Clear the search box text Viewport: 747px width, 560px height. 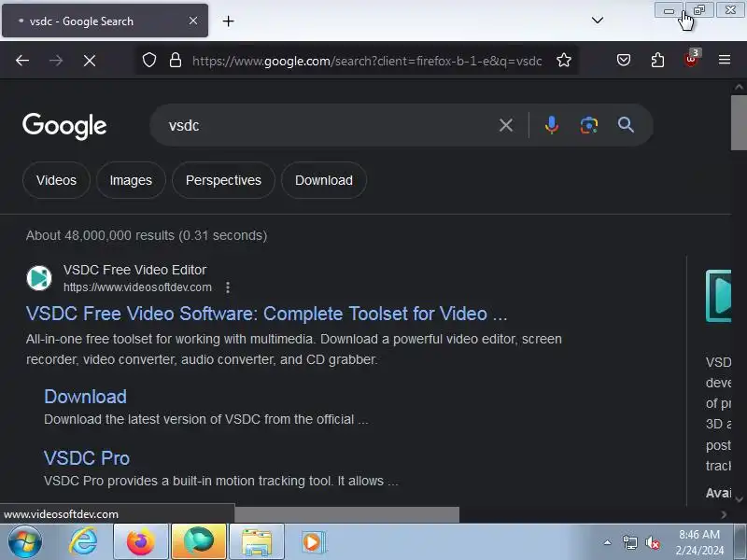click(506, 125)
